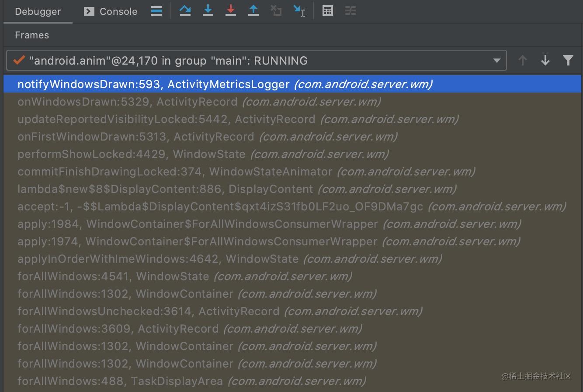Click the Force Step Into red arrow icon
583x392 pixels.
point(231,11)
